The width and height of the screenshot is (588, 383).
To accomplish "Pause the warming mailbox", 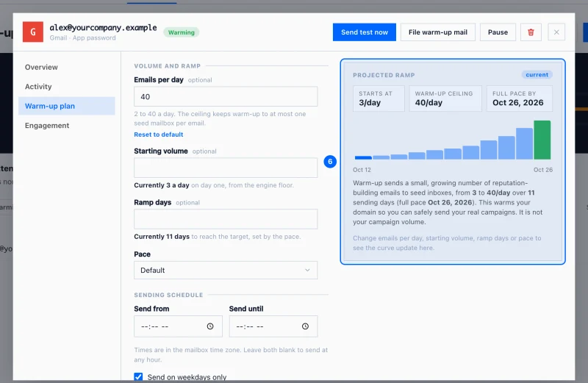I will 498,32.
